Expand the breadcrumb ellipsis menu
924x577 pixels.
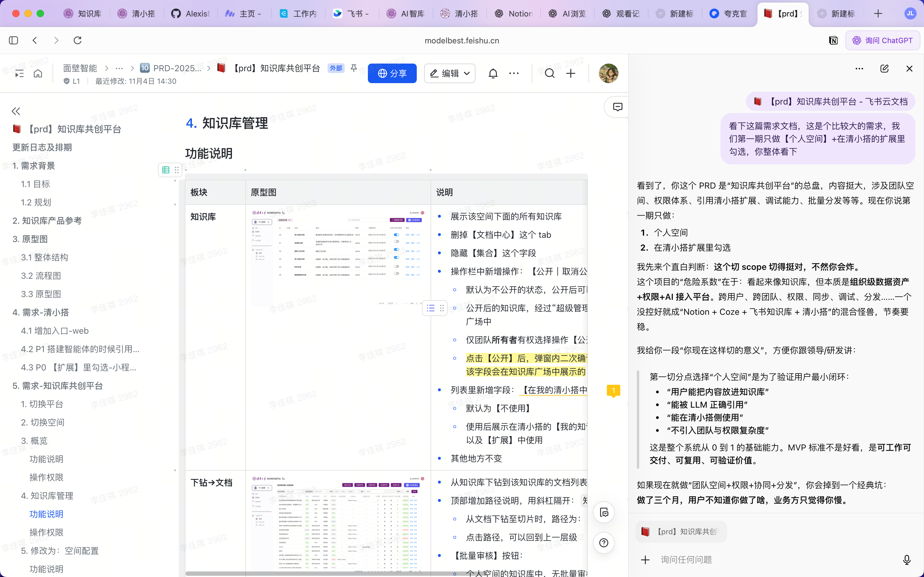[119, 68]
